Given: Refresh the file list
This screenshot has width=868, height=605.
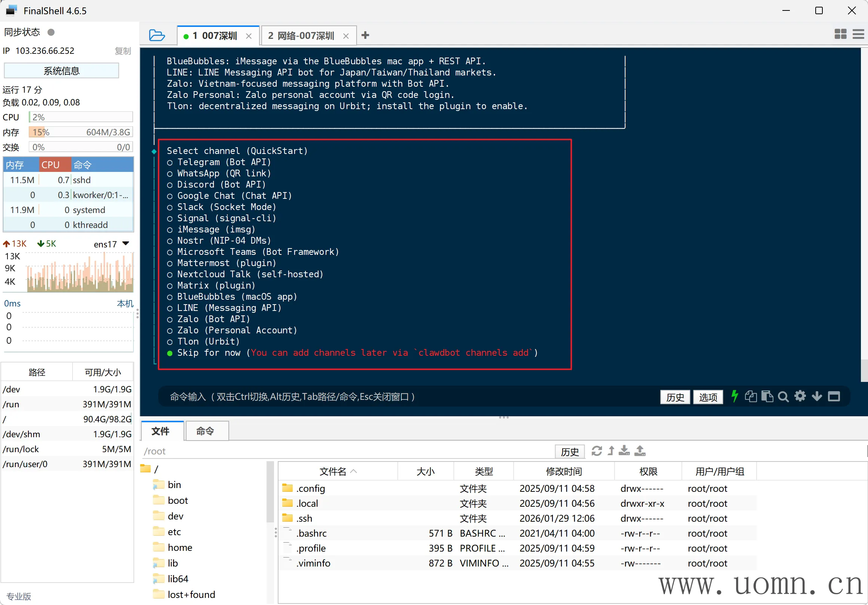Looking at the screenshot, I should click(x=597, y=451).
